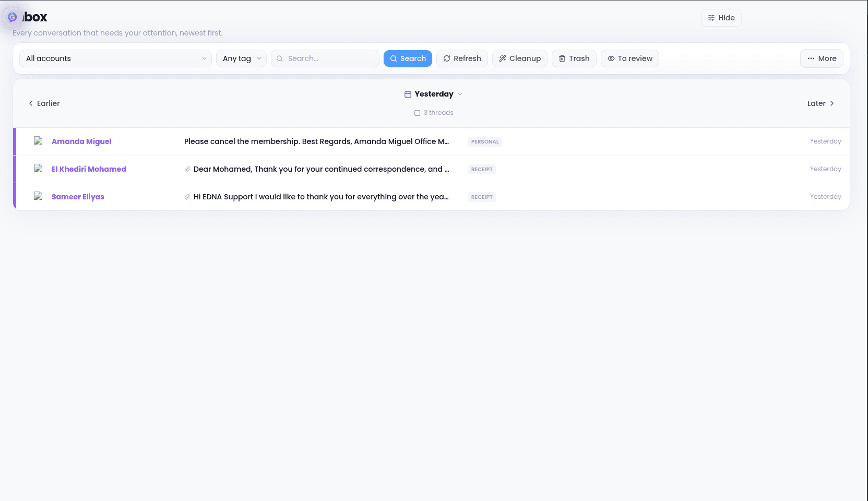Click the RECEIPT tag on Sameer Eliyas's thread
Image resolution: width=868 pixels, height=501 pixels.
coord(482,197)
